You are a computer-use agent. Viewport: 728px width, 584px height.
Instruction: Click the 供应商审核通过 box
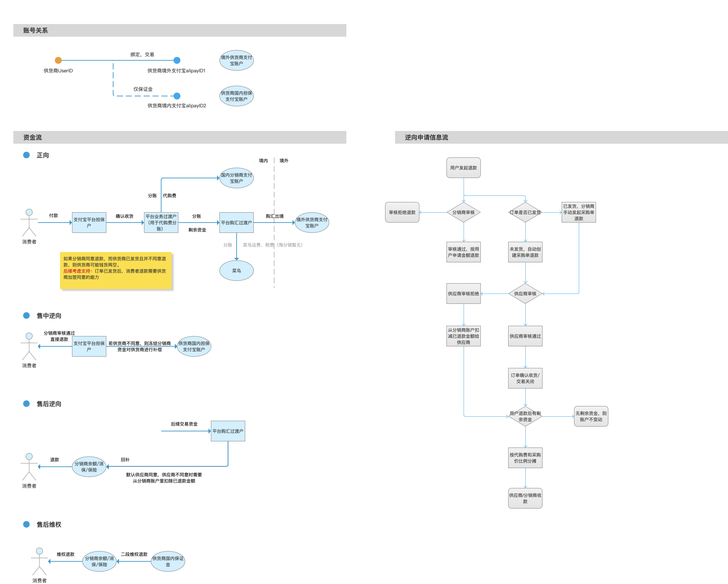525,336
